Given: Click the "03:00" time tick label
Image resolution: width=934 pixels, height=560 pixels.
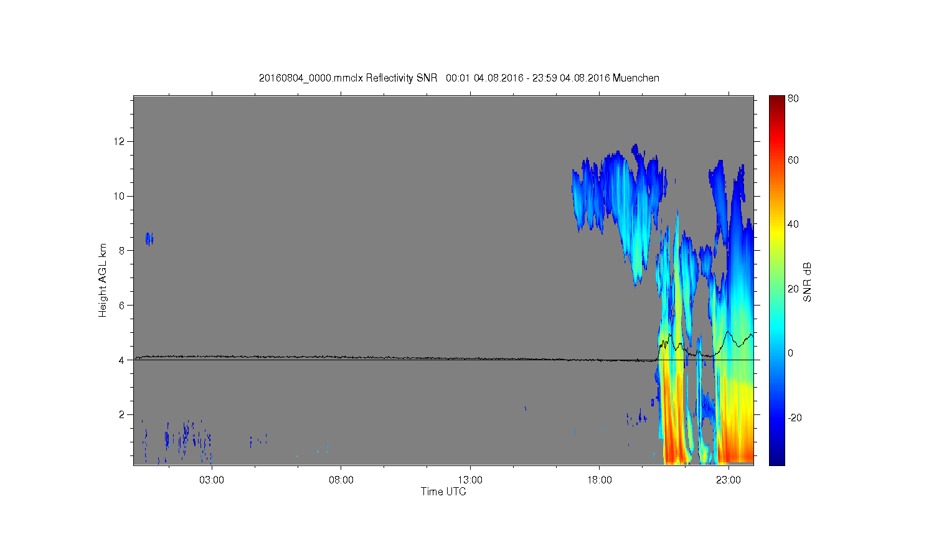Looking at the screenshot, I should click(x=212, y=480).
